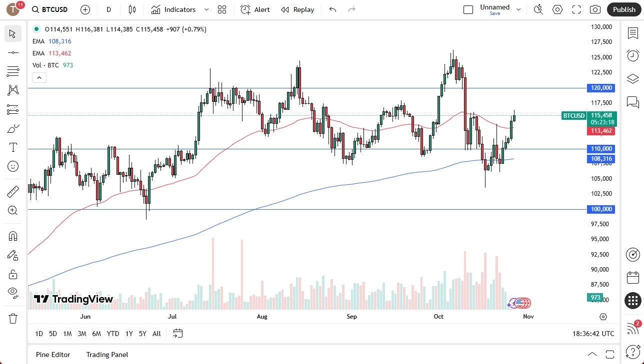This screenshot has height=364, width=644.
Task: Toggle hide all drawings with the eye icon
Action: [x=12, y=293]
